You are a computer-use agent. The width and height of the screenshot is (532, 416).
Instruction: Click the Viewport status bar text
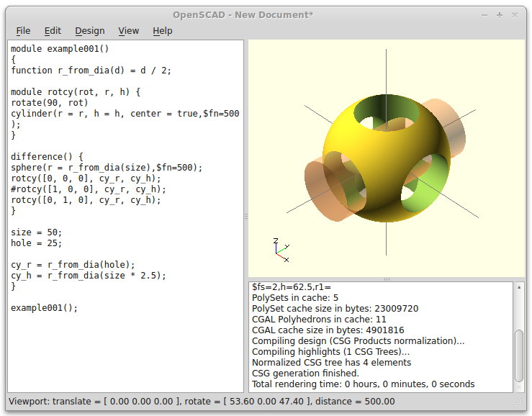point(202,402)
